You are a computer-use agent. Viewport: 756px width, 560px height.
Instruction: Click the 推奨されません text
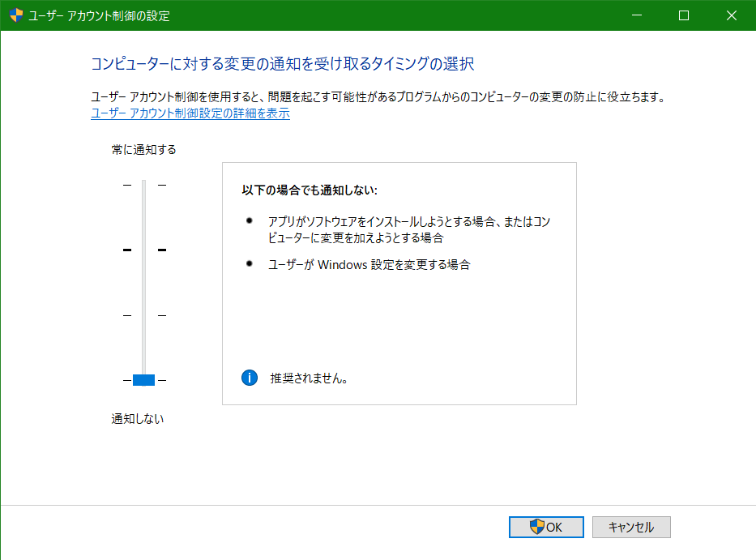pos(309,378)
